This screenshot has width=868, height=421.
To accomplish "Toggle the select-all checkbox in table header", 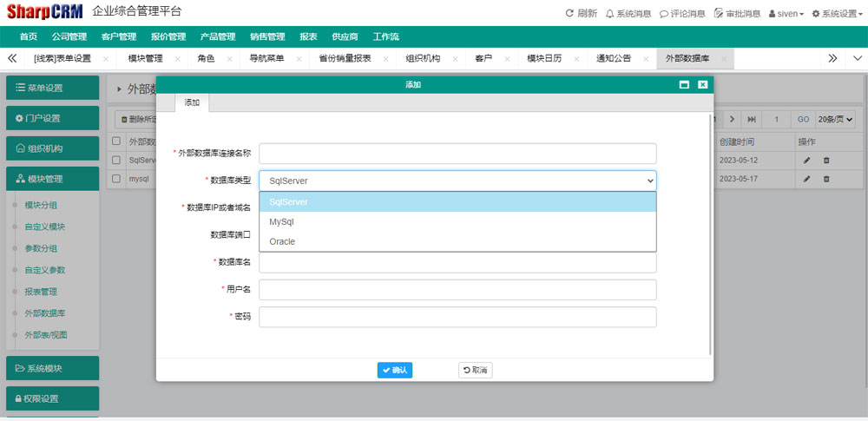I will [x=116, y=141].
